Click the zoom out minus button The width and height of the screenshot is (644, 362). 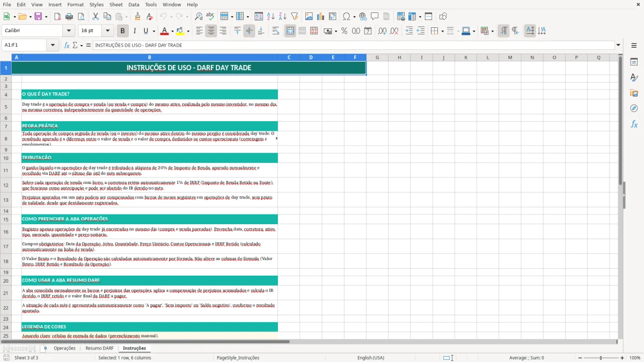click(x=580, y=358)
